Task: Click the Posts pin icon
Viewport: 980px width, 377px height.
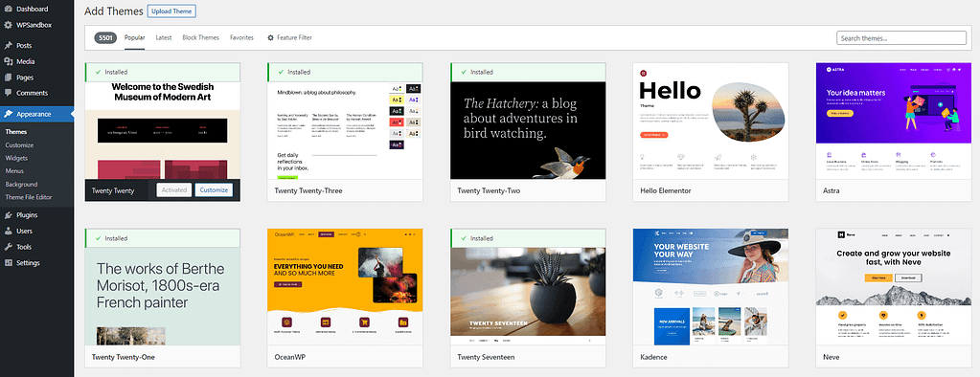Action: (8, 46)
